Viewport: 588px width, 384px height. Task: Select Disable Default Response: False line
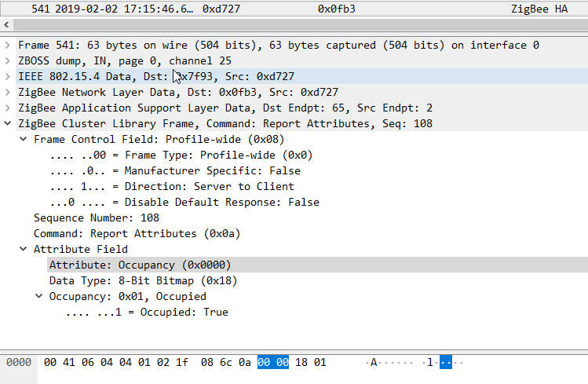pyautogui.click(x=184, y=203)
